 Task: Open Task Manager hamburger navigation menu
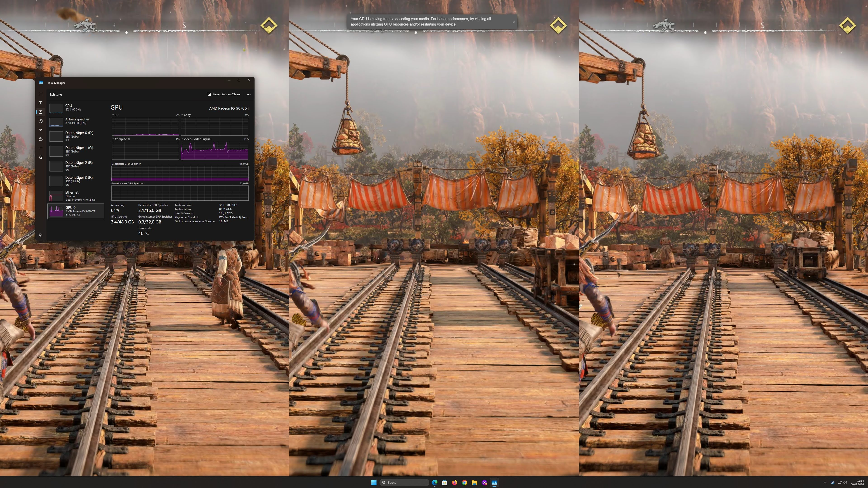click(40, 94)
